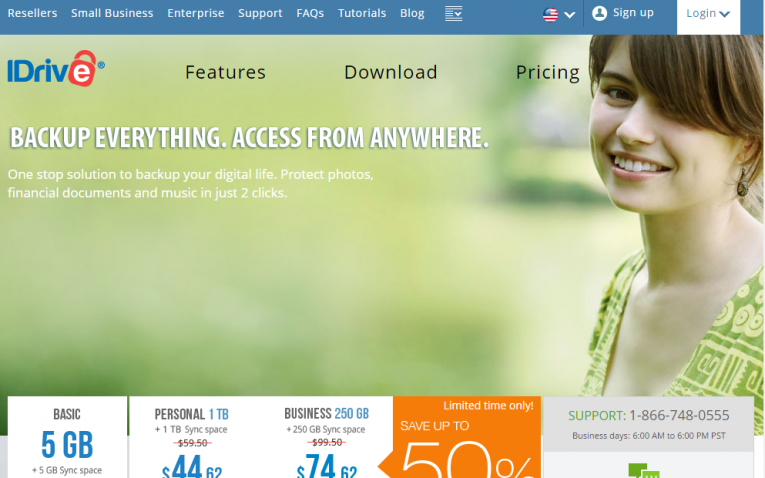Open the Resellers link
The image size is (765, 478).
click(x=32, y=13)
